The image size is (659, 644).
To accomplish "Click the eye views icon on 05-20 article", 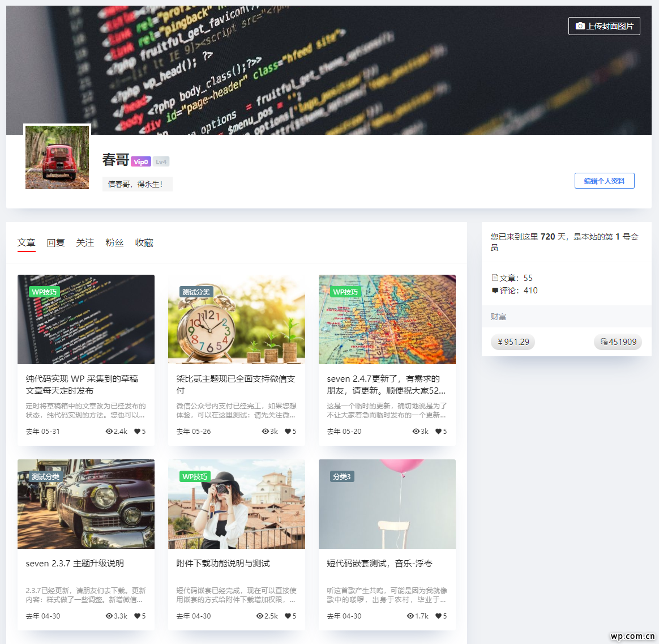I will pyautogui.click(x=416, y=431).
